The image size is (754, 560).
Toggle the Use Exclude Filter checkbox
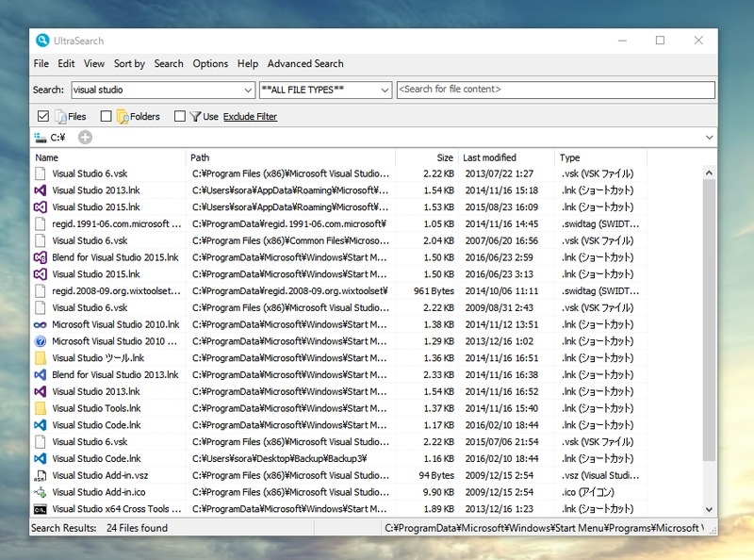click(x=179, y=117)
